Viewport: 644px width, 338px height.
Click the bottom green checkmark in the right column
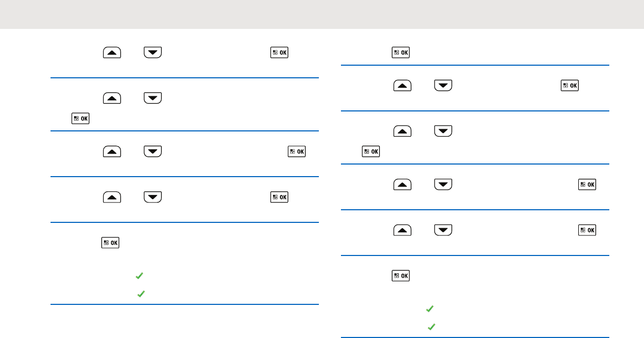tap(431, 327)
